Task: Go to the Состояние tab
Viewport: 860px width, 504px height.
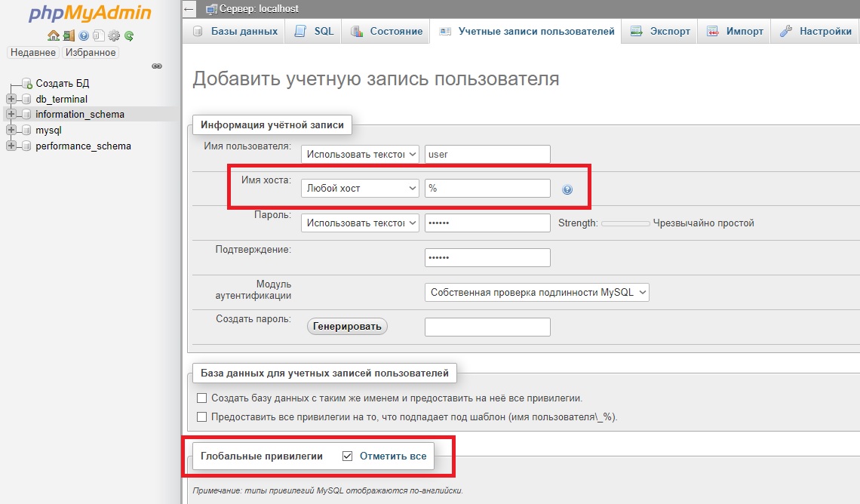Action: coord(387,31)
